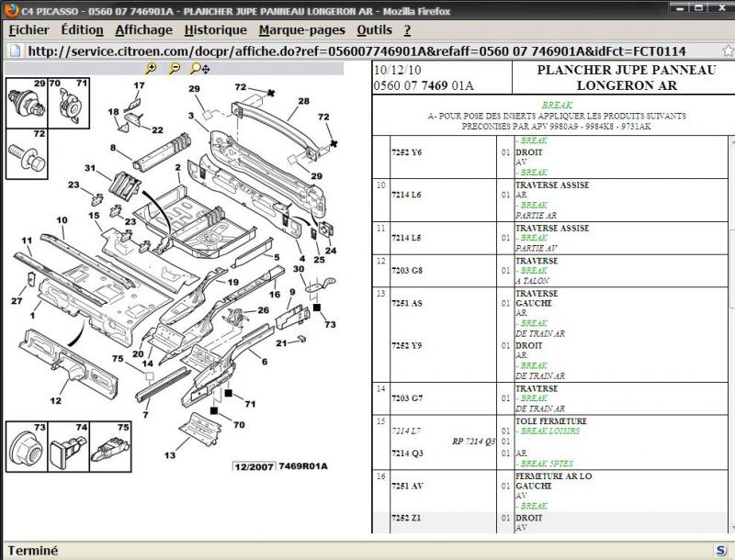Click diagram callout number 12
The height and width of the screenshot is (560, 735).
55,401
